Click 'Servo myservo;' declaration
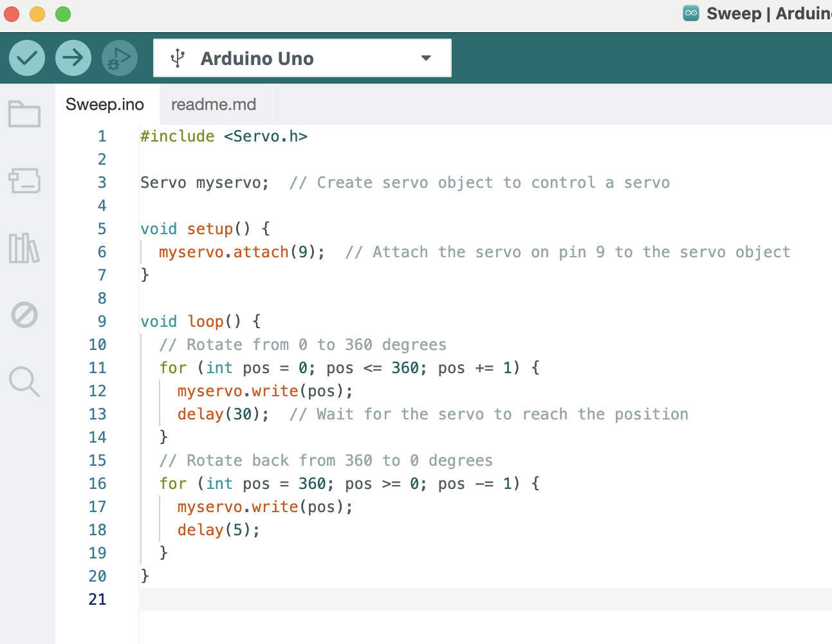 click(205, 183)
